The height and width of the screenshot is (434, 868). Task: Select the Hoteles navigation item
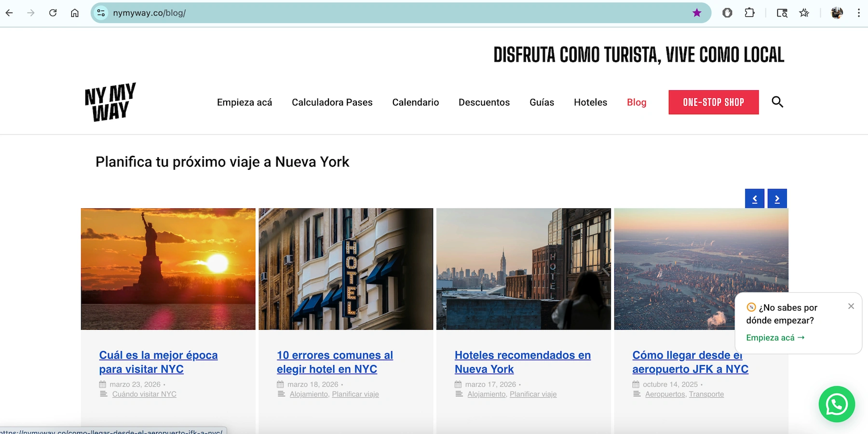tap(590, 102)
